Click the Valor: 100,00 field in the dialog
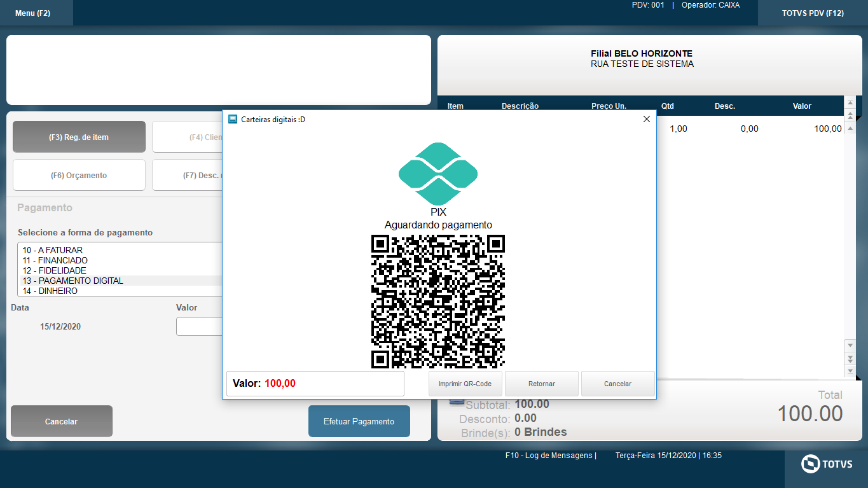 (x=315, y=384)
